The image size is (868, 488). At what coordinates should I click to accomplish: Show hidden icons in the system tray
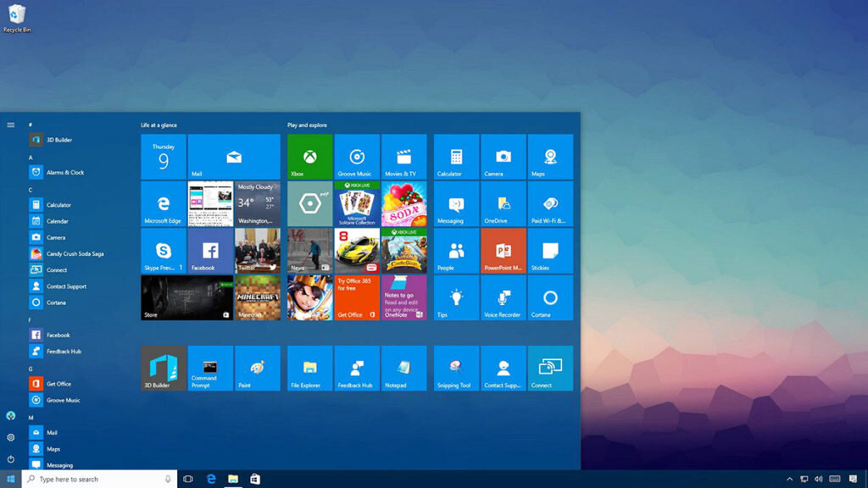[x=789, y=479]
